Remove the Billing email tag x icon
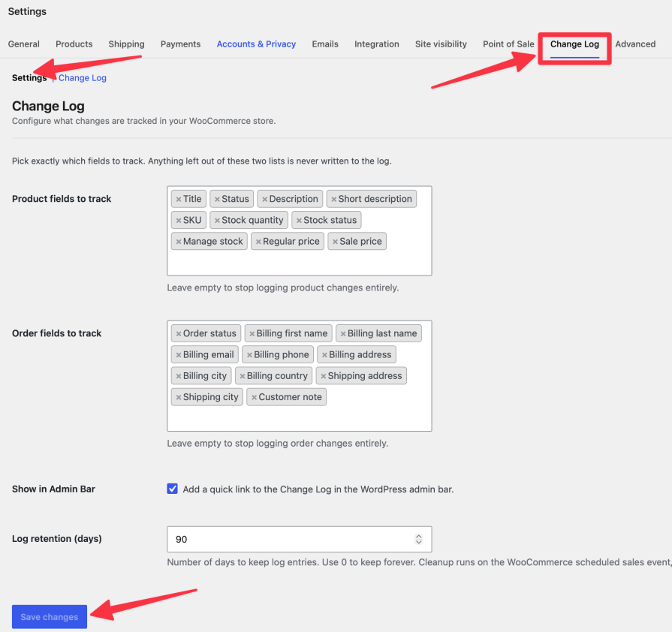Viewport: 672px width, 632px height. [x=179, y=355]
